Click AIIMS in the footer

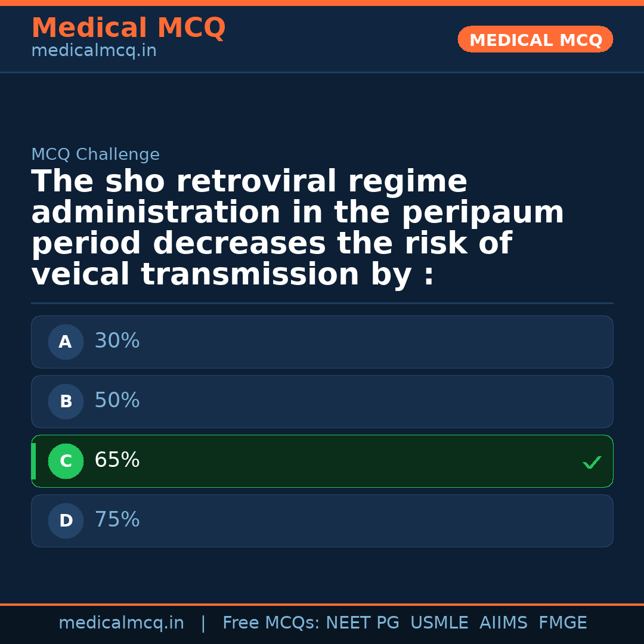coord(503,623)
